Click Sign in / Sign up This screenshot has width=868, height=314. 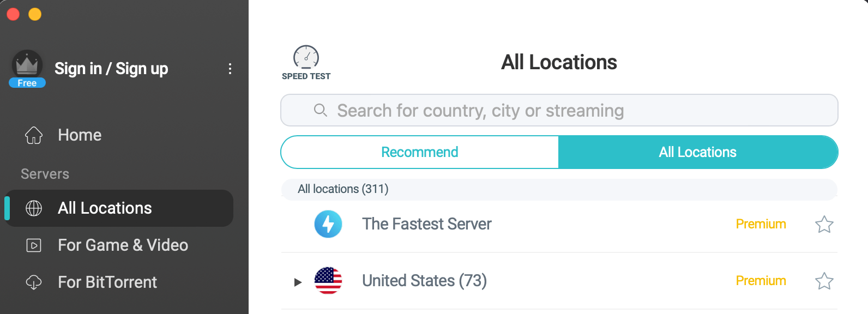point(111,69)
